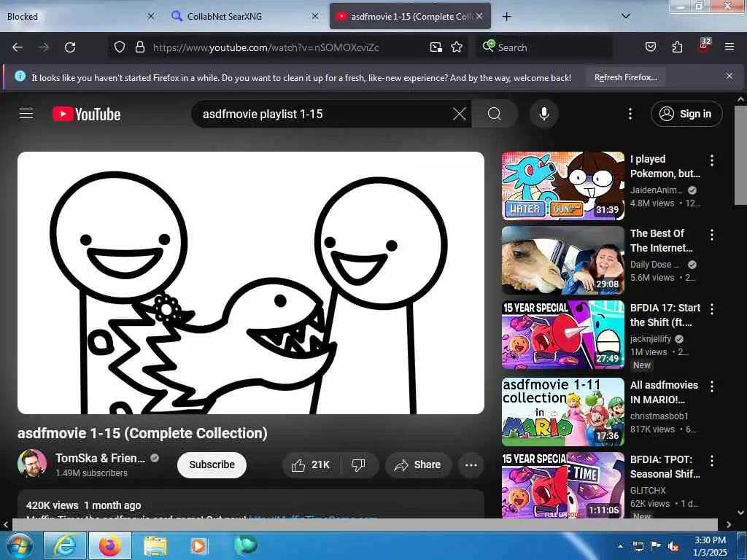Bookmark this page with the star icon
Image resolution: width=747 pixels, height=560 pixels.
pos(457,47)
